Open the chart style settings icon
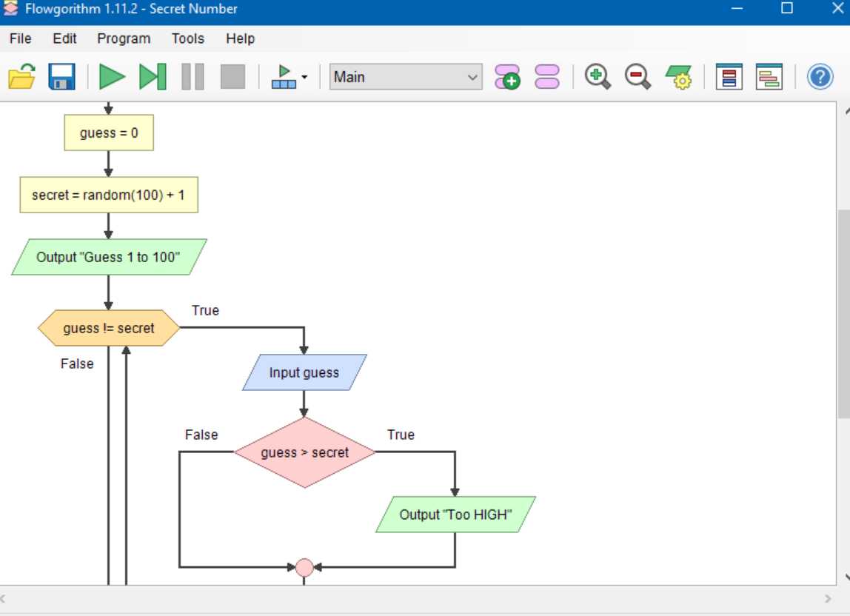Screen dimensions: 850x616 pos(679,76)
